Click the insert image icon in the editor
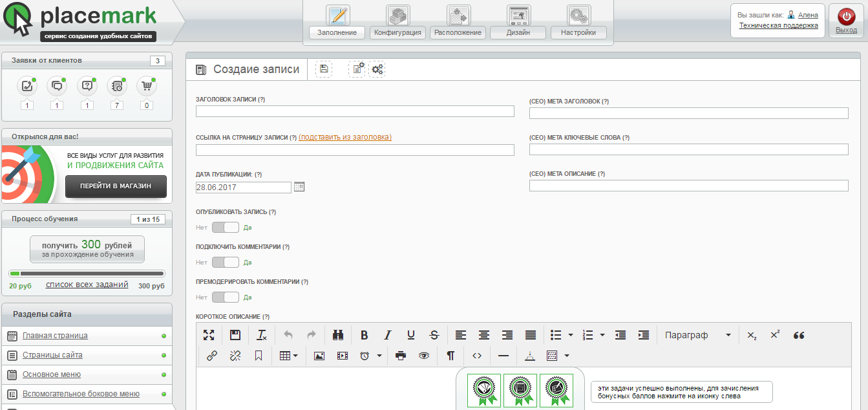Viewport: 868px width, 410px height. (x=319, y=356)
